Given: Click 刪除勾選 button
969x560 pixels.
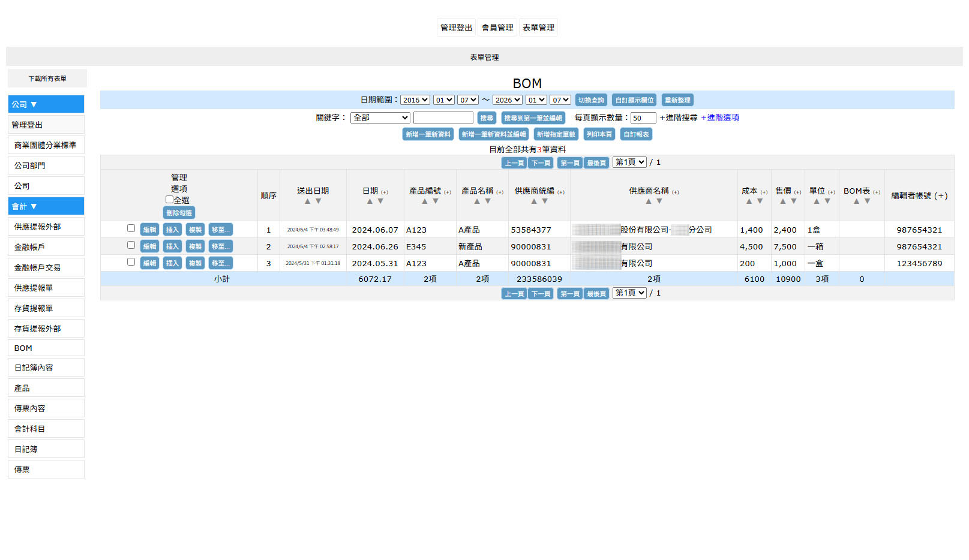Looking at the screenshot, I should [x=179, y=213].
